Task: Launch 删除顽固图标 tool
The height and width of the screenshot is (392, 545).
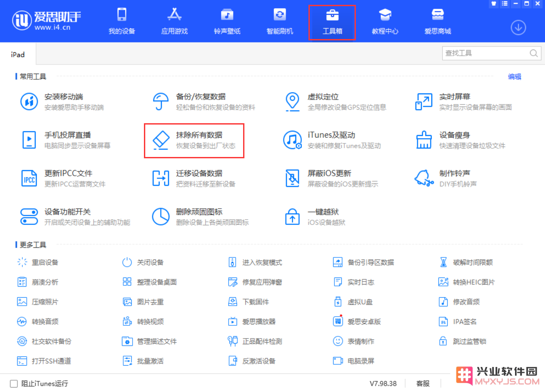Action: (200, 217)
